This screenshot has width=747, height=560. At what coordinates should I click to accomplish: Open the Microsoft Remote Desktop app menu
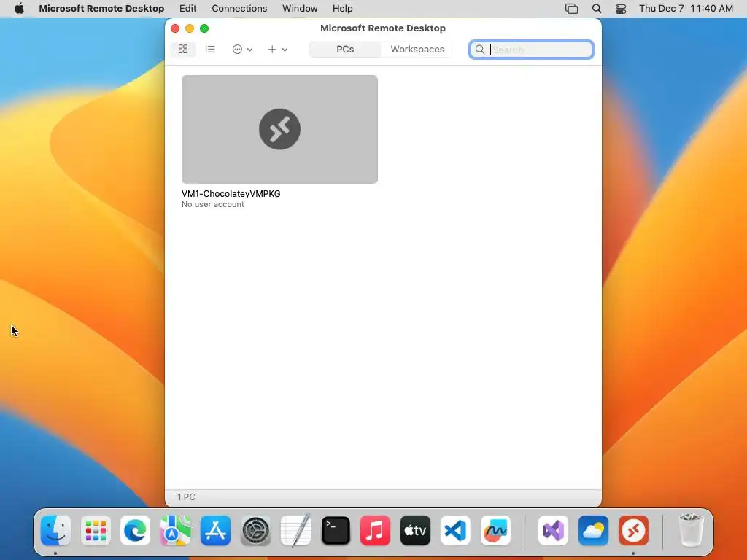101,9
